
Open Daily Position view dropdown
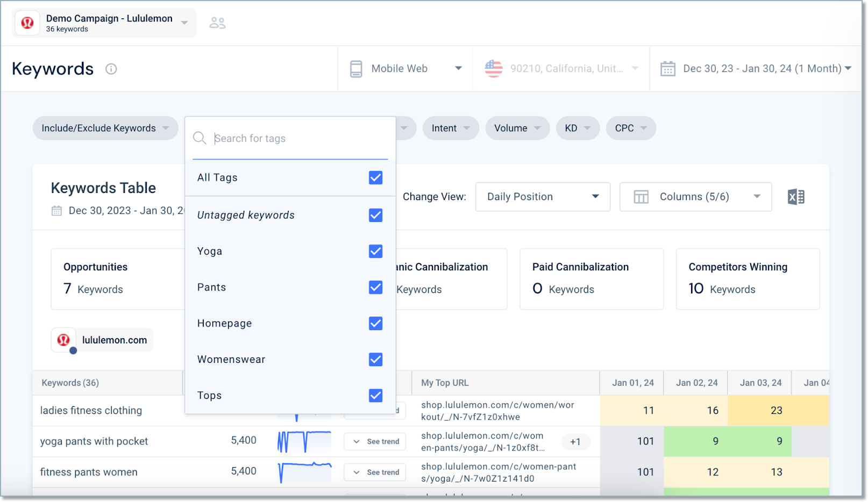tap(543, 197)
